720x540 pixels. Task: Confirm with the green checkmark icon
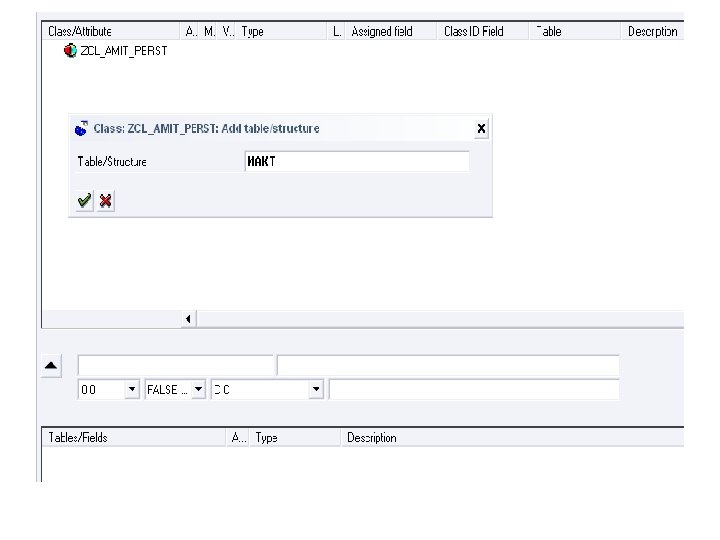(x=84, y=201)
